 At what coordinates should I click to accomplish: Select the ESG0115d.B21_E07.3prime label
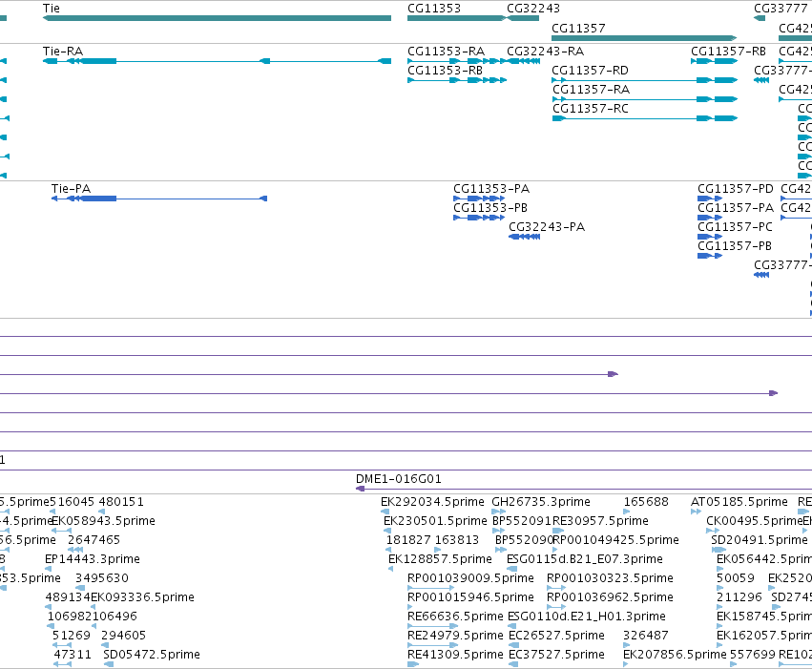(x=585, y=559)
